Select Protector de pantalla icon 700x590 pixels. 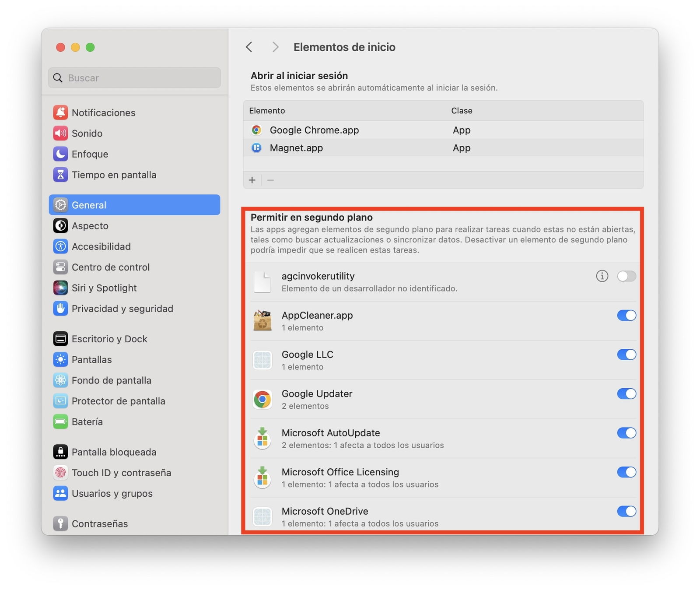pyautogui.click(x=60, y=401)
